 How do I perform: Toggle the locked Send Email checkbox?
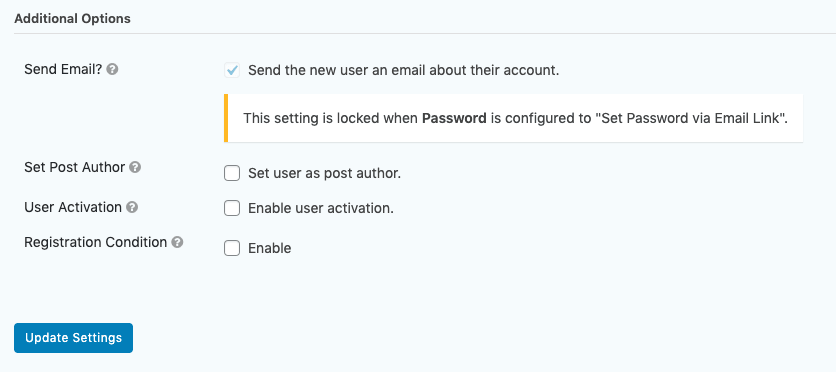tap(232, 70)
